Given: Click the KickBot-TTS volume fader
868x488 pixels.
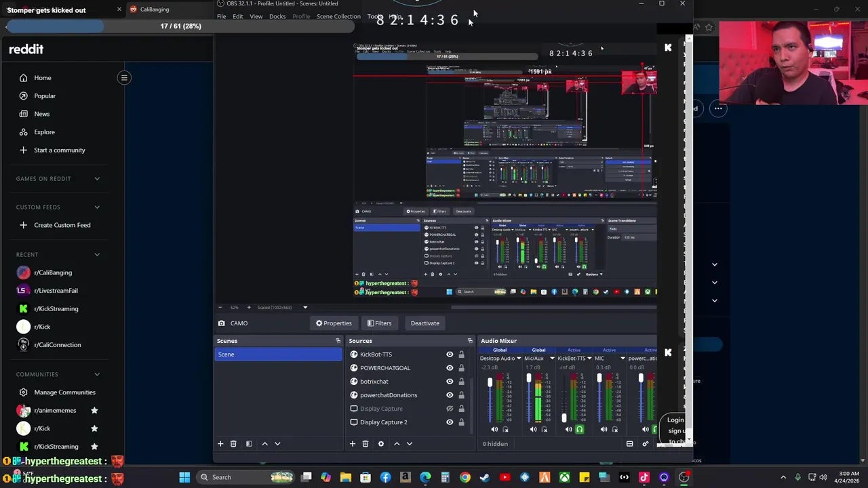Looking at the screenshot, I should [x=564, y=418].
